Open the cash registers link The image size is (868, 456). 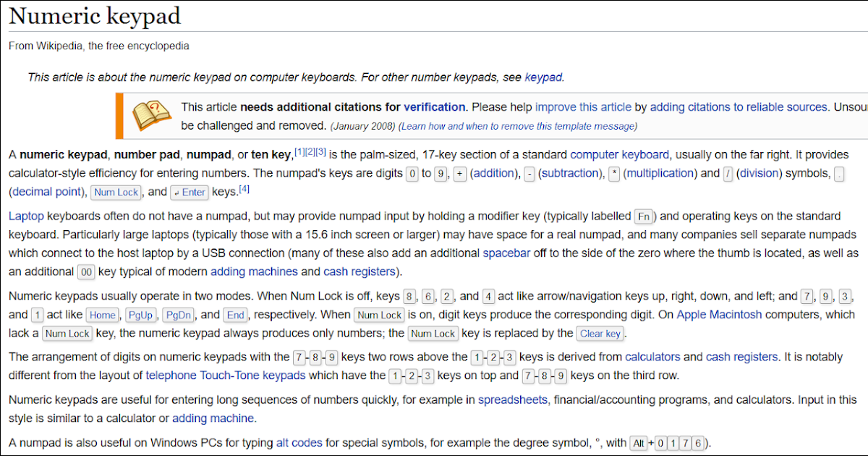(x=359, y=271)
